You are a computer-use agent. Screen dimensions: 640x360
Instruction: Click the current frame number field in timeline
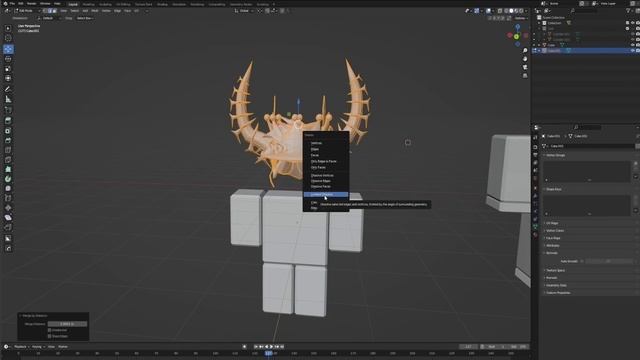pyautogui.click(x=469, y=347)
